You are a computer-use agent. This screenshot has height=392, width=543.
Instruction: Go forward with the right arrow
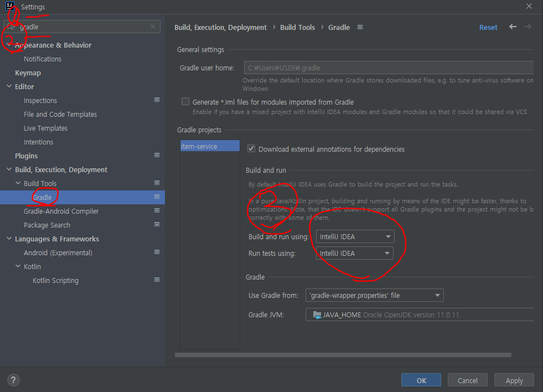tap(528, 27)
